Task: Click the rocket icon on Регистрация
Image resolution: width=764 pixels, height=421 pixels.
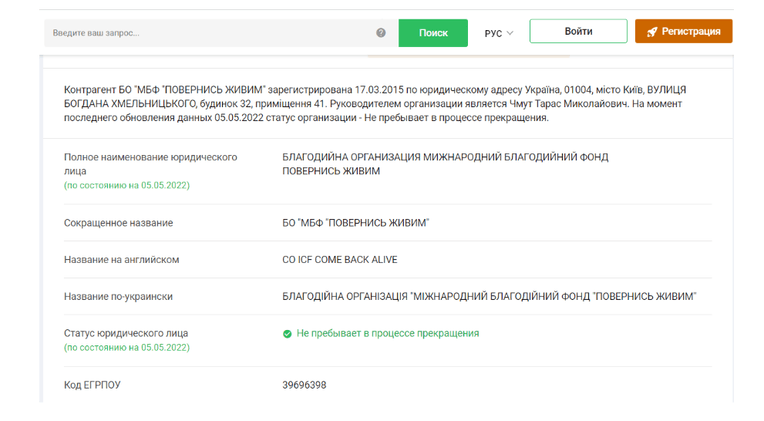Action: pos(652,32)
